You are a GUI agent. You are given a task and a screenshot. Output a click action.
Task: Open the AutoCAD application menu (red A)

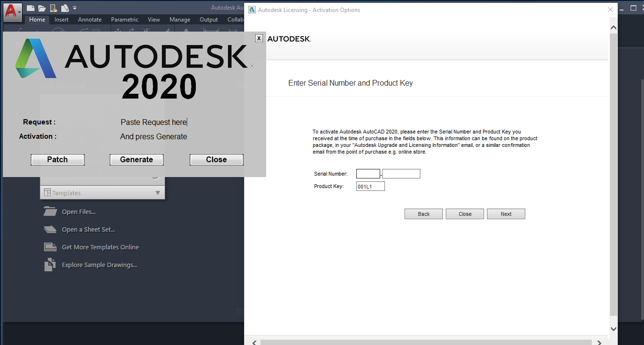[13, 11]
